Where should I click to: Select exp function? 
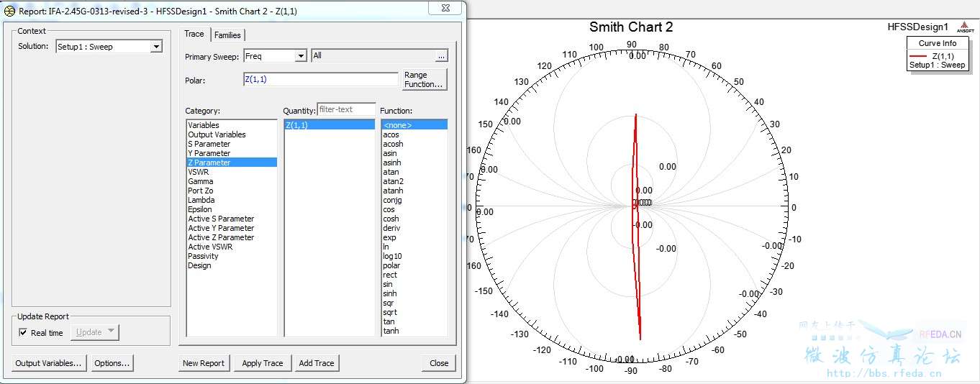(414, 237)
